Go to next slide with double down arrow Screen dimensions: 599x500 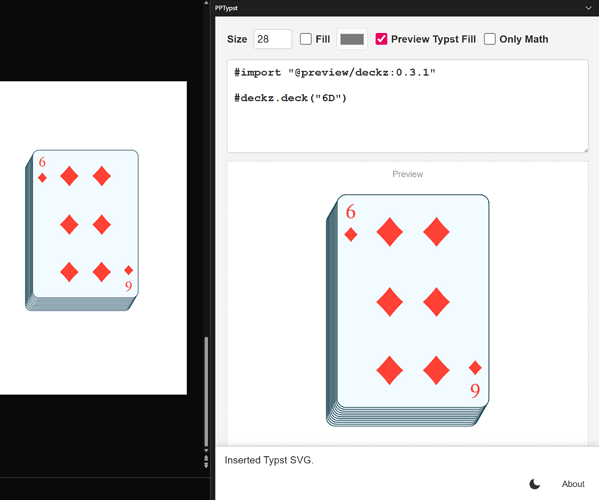tap(206, 464)
